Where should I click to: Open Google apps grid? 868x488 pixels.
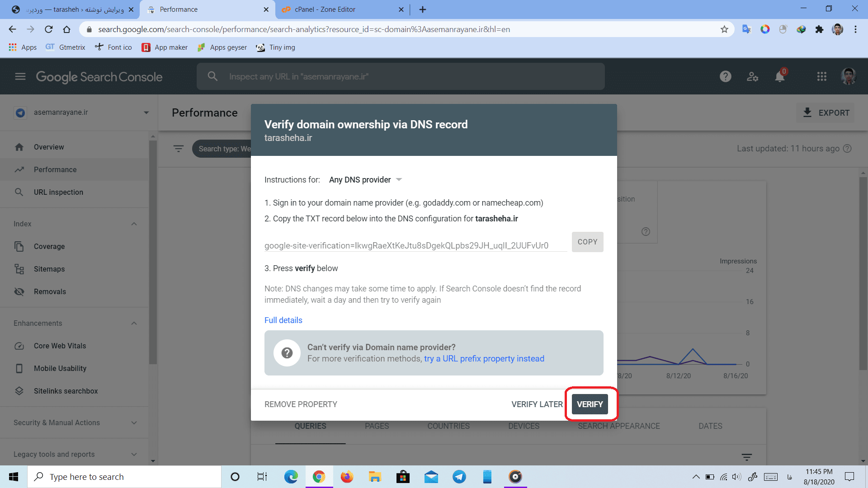click(x=822, y=77)
